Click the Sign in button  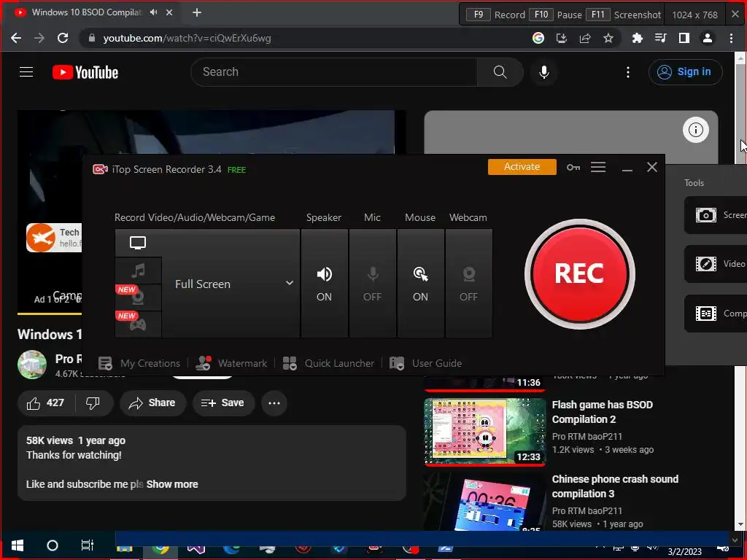pyautogui.click(x=686, y=72)
